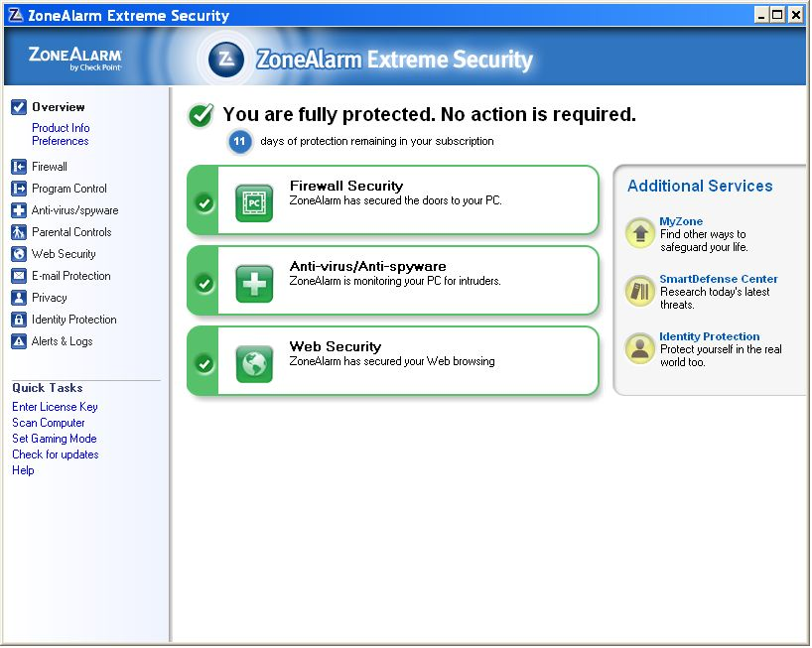Open the MyZone link
The image size is (812, 648).
pyautogui.click(x=681, y=221)
